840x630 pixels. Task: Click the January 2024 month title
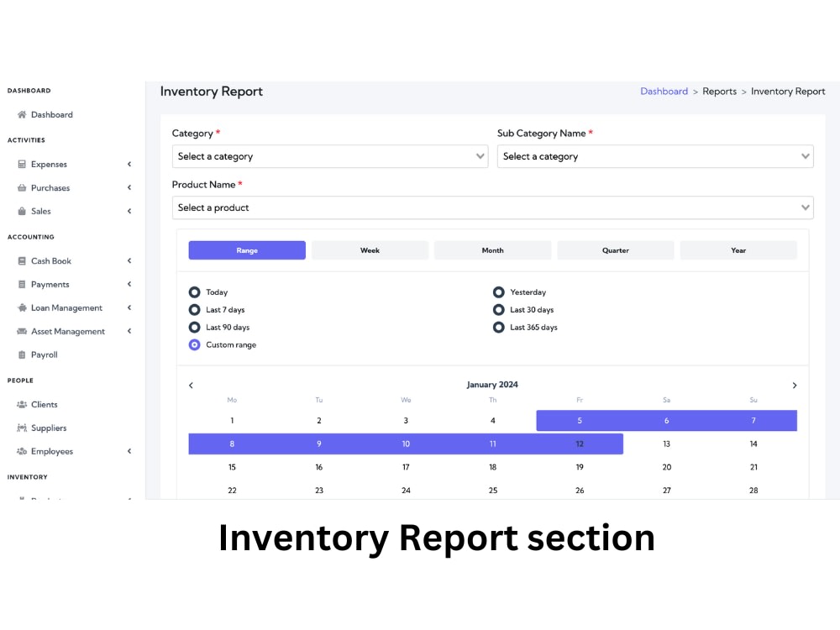click(x=492, y=385)
